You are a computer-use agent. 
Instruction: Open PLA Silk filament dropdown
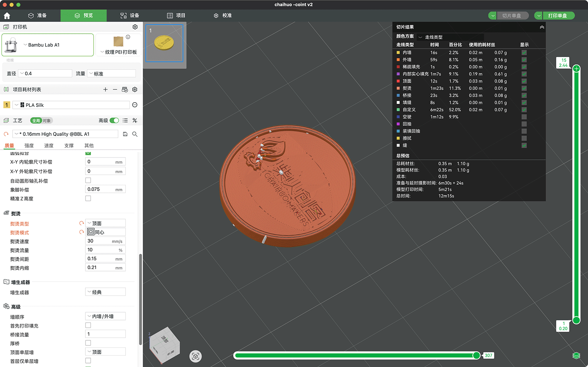pos(71,105)
